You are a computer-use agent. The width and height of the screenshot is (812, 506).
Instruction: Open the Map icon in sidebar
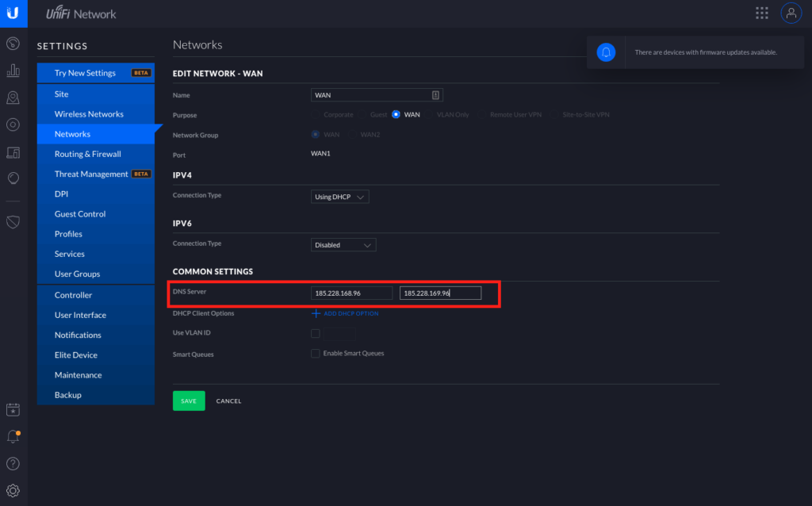[x=13, y=98]
